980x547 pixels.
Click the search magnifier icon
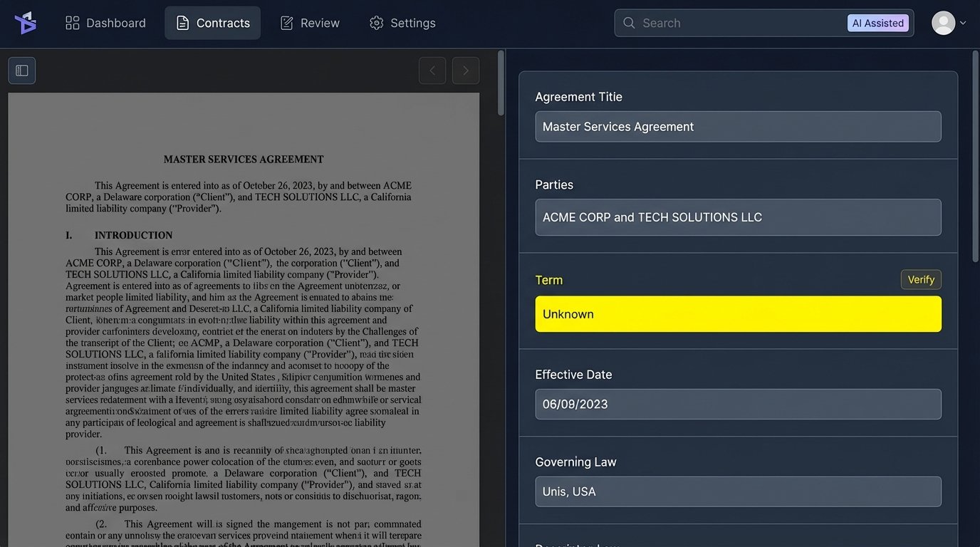click(x=629, y=23)
